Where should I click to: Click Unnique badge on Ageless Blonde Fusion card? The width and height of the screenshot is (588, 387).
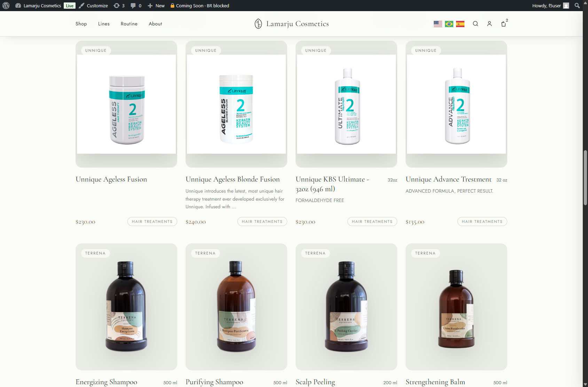coord(206,50)
